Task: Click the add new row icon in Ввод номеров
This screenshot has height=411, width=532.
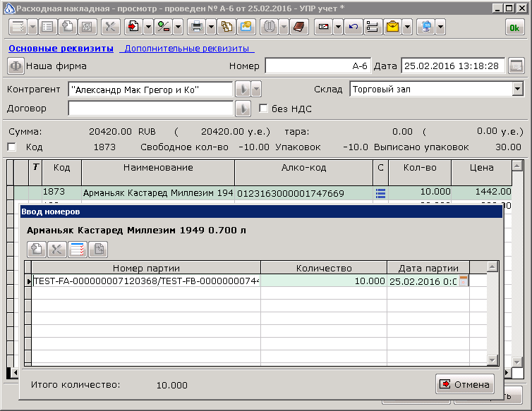Action: [x=37, y=250]
